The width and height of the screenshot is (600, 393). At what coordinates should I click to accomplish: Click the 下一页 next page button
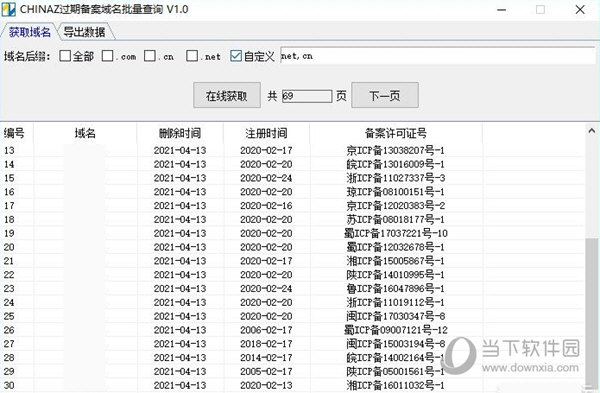click(385, 95)
